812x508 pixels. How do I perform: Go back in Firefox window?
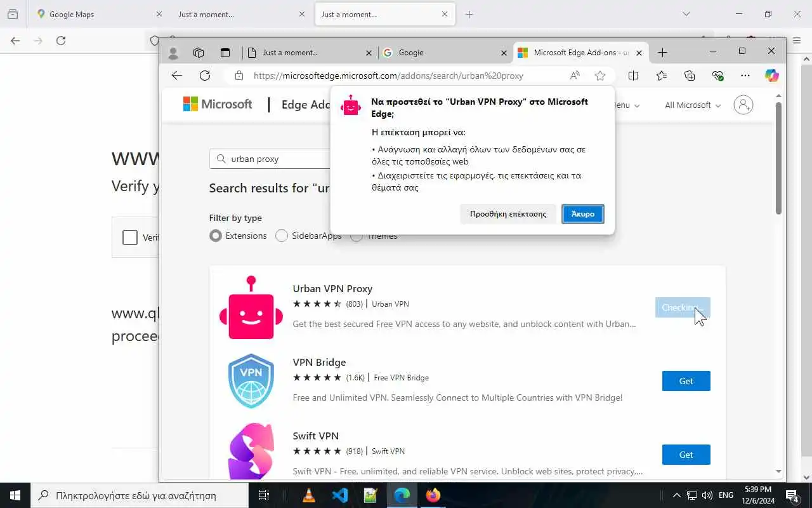point(15,41)
